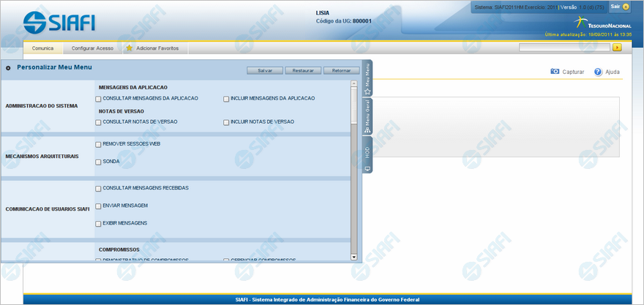
Task: Tick CONSULTAR MENSAGENS RECEBIDAS checkbox
Action: click(98, 189)
